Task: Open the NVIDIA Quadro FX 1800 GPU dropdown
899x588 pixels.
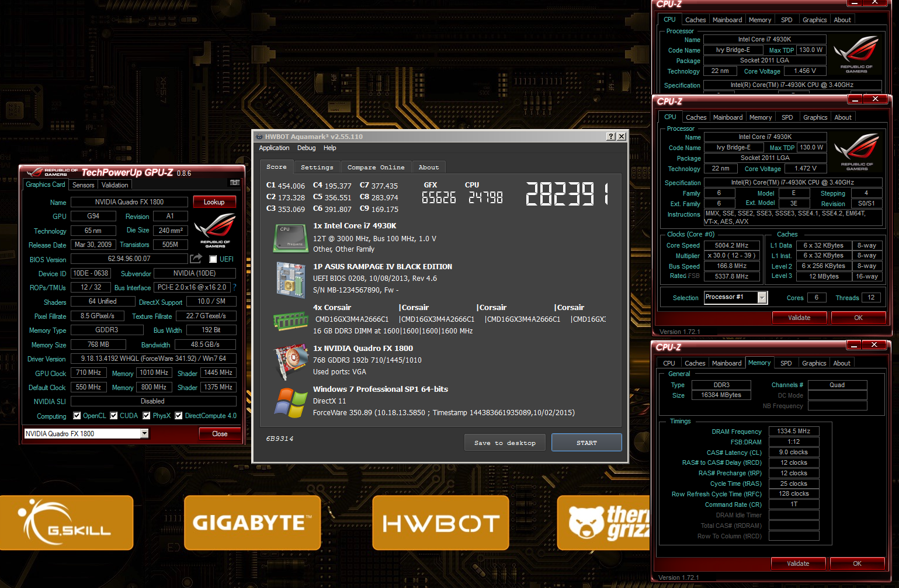Action: [144, 433]
